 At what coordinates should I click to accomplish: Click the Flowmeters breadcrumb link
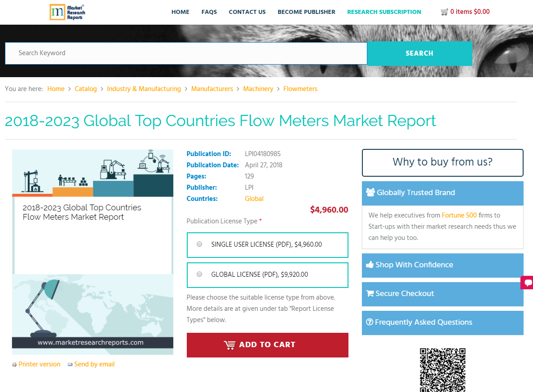pos(300,89)
